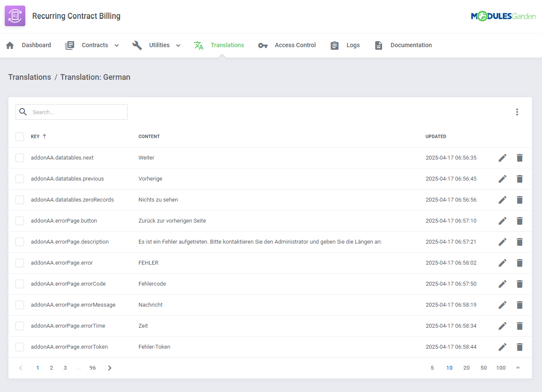This screenshot has height=392, width=542.
Task: Click the Translations breadcrumb link
Action: tap(29, 77)
